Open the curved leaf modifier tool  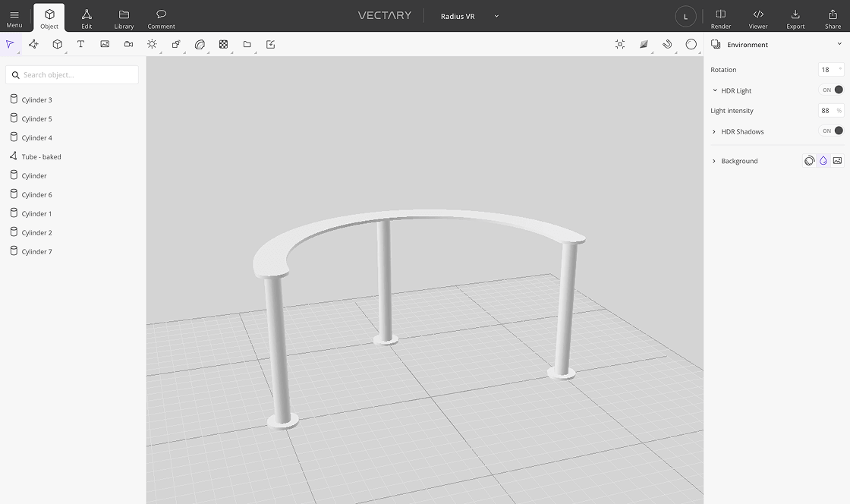pyautogui.click(x=200, y=45)
